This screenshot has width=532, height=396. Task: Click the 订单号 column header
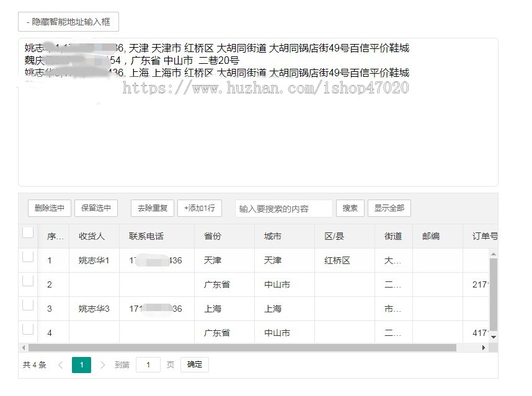[481, 236]
